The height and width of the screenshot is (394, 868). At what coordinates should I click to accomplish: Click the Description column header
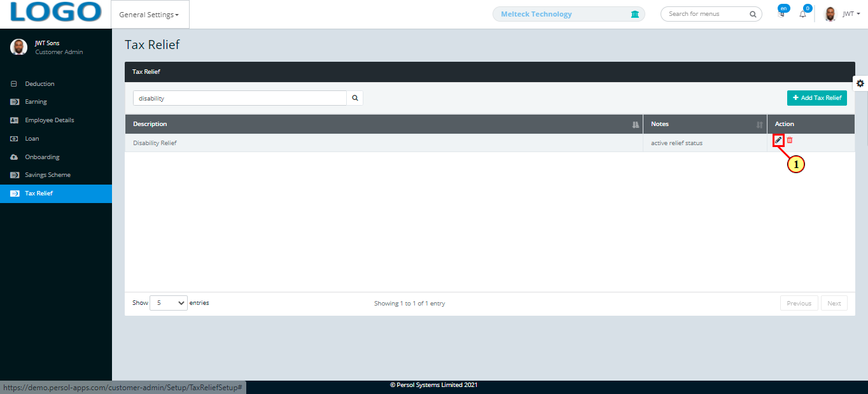384,124
